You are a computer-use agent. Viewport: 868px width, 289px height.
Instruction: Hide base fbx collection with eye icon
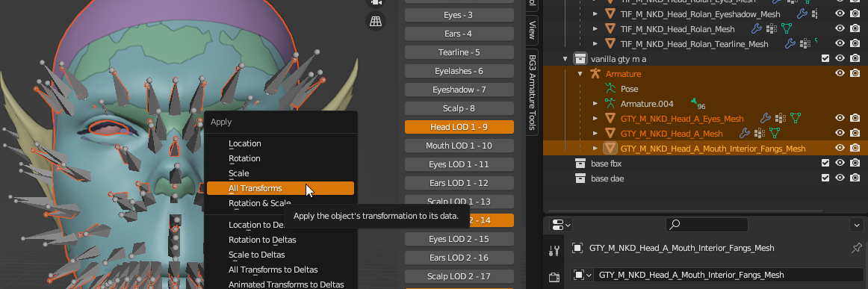[x=840, y=164]
